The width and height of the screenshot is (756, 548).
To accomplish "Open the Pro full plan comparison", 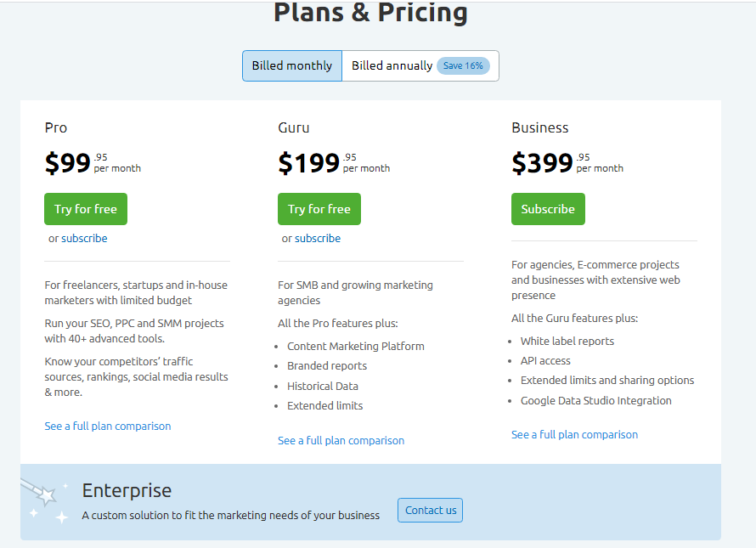I will (x=108, y=427).
